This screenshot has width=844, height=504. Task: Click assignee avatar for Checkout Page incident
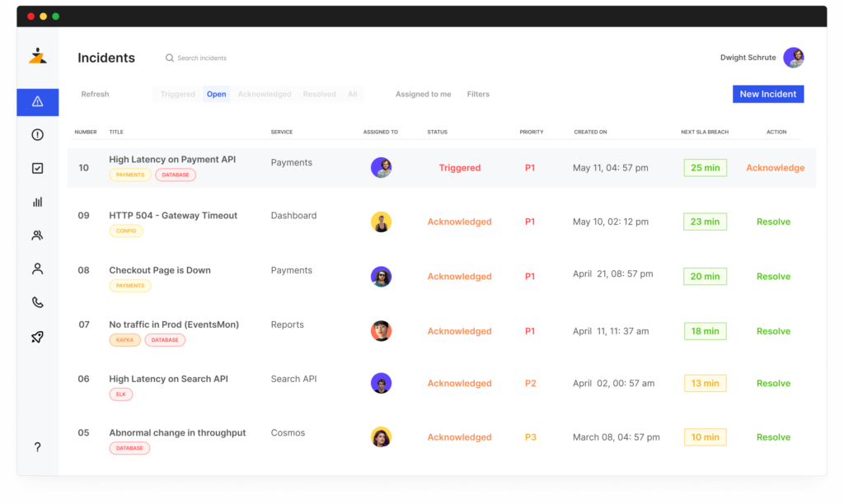(381, 277)
